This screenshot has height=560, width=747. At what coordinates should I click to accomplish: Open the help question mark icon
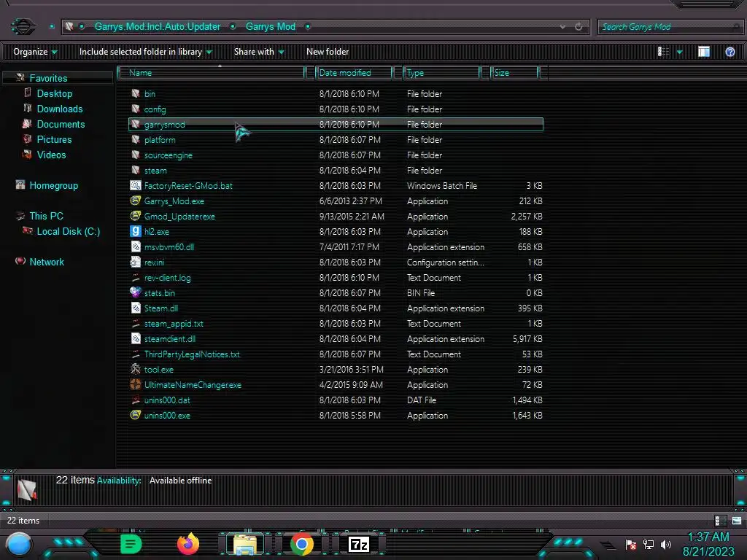click(x=729, y=52)
